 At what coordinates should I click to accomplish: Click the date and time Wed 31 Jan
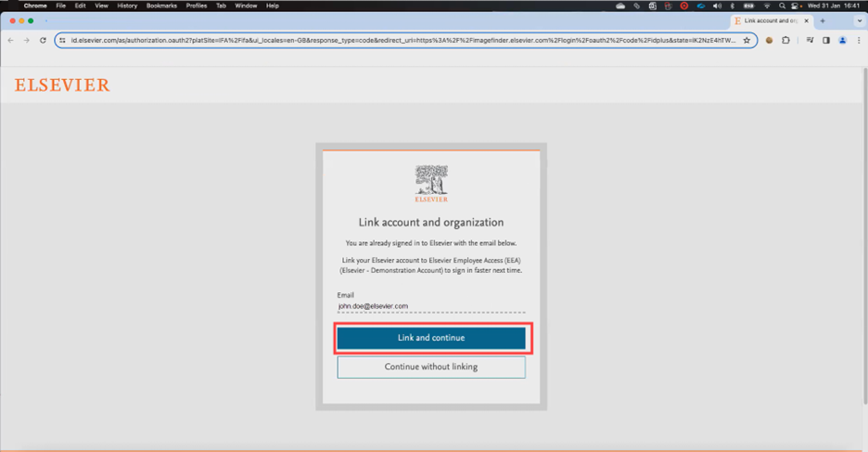pyautogui.click(x=833, y=6)
